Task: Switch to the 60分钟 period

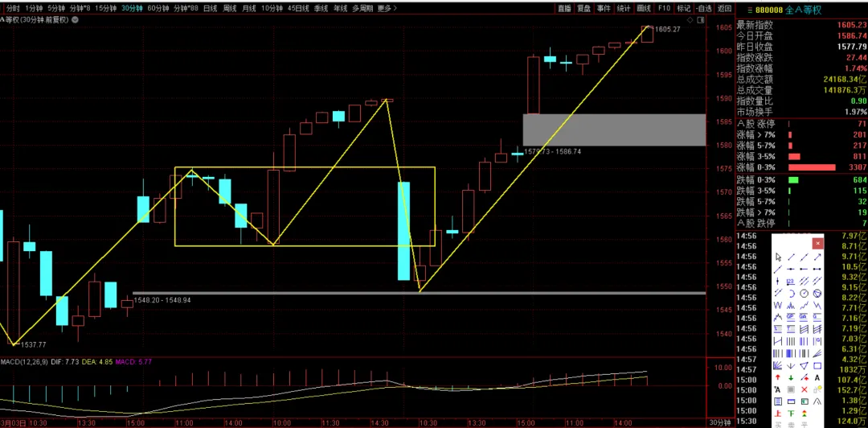Action: (x=158, y=8)
